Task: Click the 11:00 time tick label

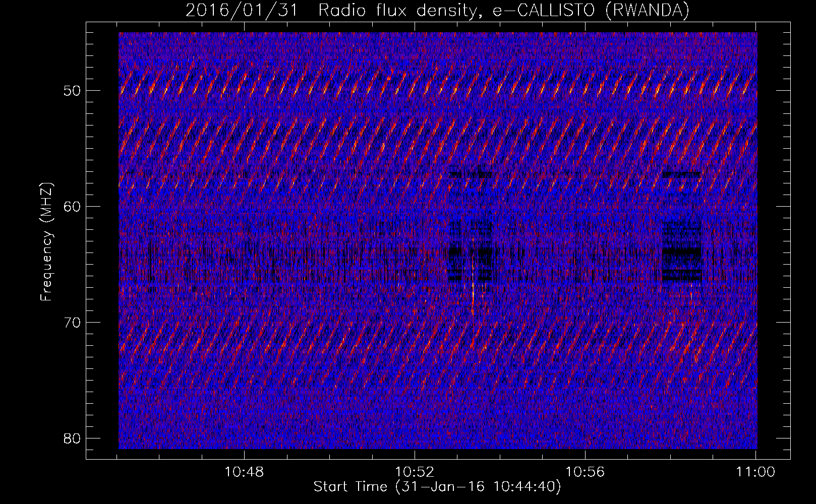Action: [x=755, y=472]
